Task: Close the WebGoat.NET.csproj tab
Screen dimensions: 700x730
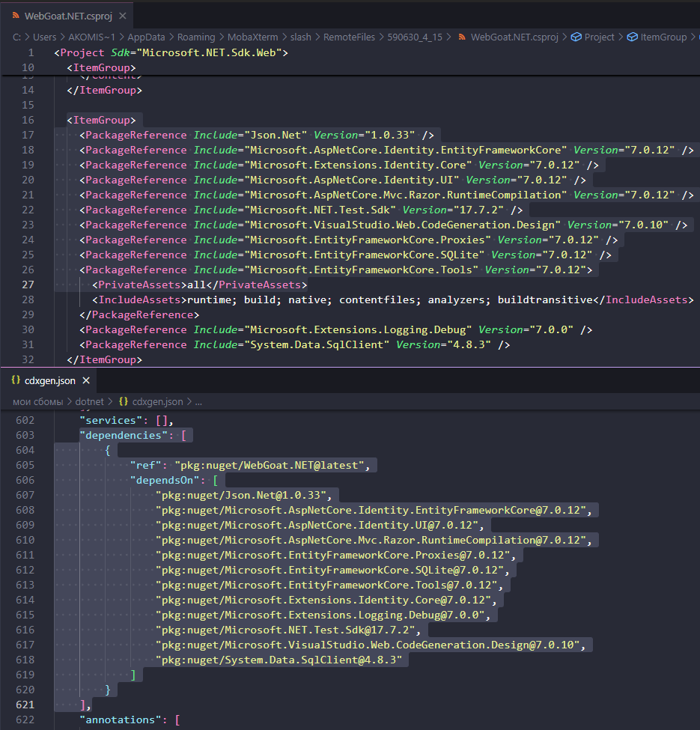Action: pos(123,16)
